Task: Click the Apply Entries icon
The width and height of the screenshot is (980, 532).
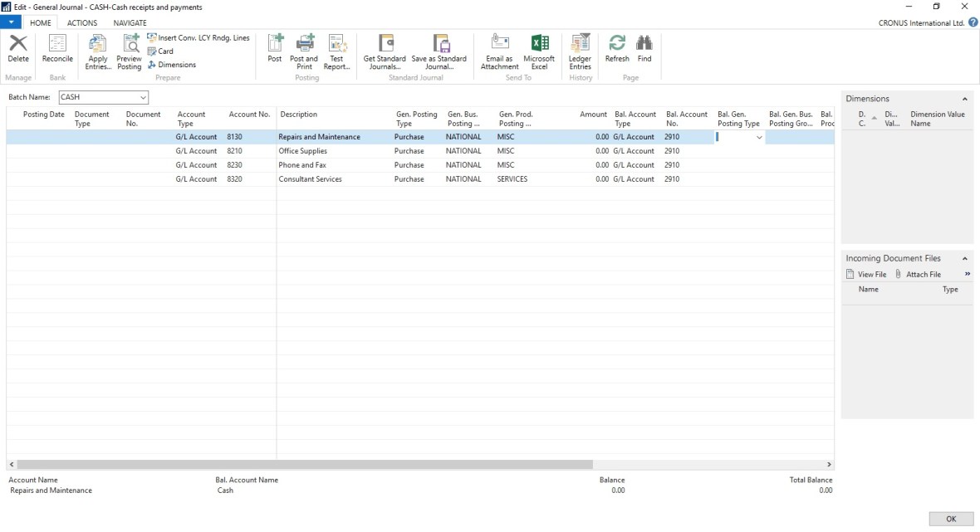Action: [97, 50]
